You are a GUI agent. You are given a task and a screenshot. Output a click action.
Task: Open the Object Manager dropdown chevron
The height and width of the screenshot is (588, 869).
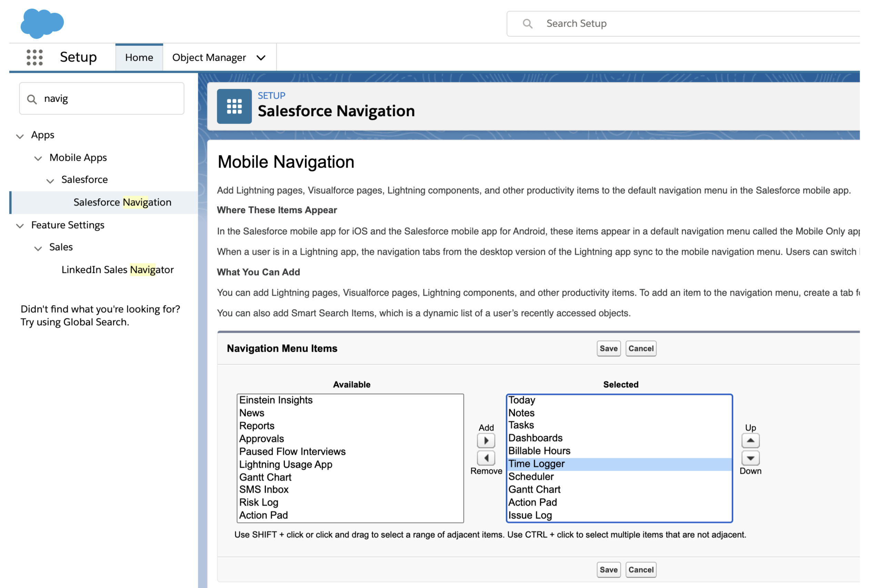(x=261, y=58)
